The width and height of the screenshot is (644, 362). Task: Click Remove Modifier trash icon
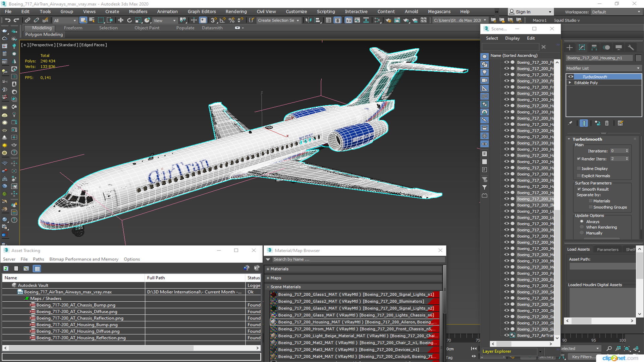point(607,123)
